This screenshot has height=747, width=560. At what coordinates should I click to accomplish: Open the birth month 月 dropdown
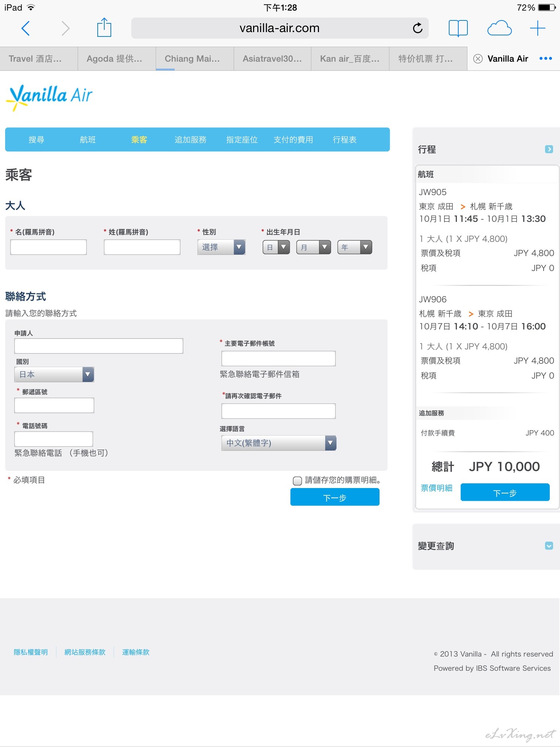pos(314,247)
